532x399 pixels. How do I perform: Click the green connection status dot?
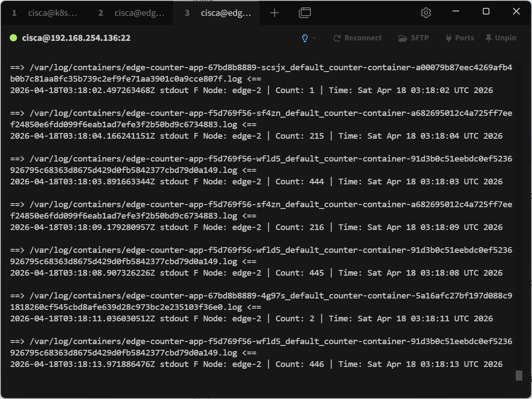click(x=14, y=38)
